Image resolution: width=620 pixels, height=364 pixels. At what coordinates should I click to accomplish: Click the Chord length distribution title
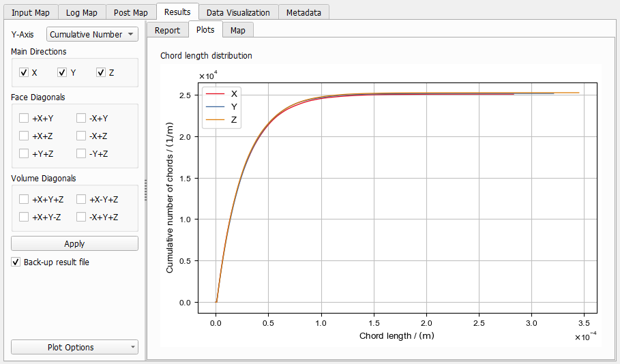pos(206,56)
